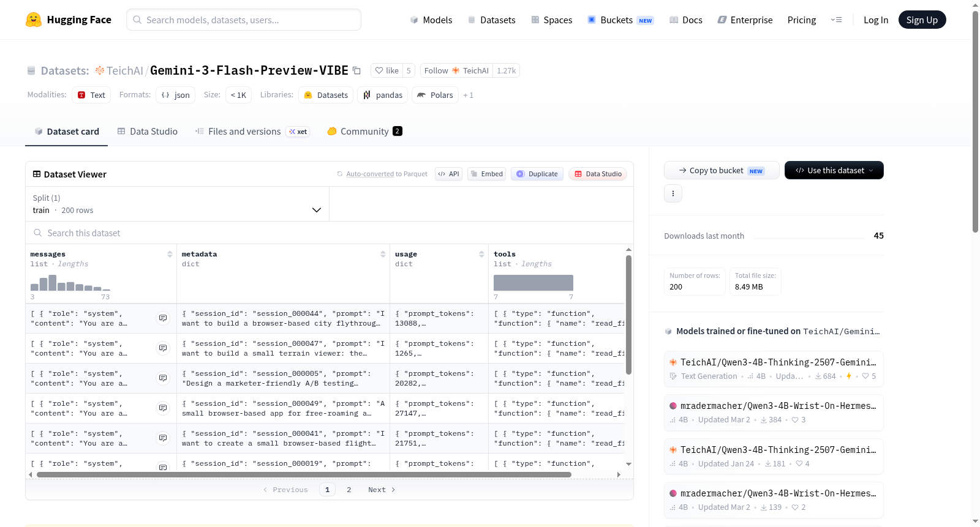Viewport: 980px width, 527px height.
Task: Click Next page in the pagination
Action: 382,490
